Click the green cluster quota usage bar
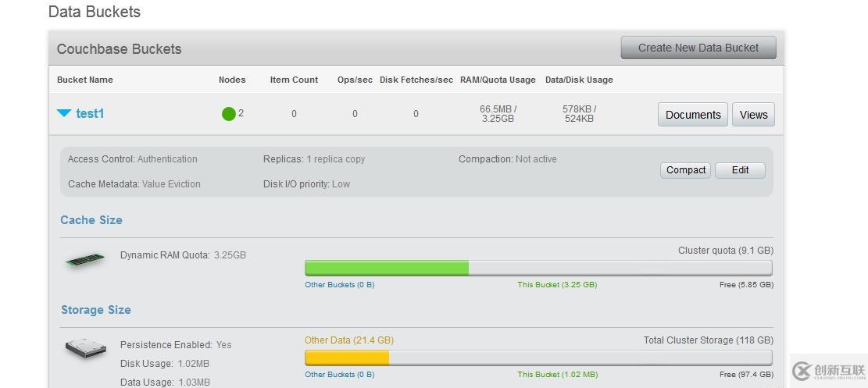 point(387,269)
